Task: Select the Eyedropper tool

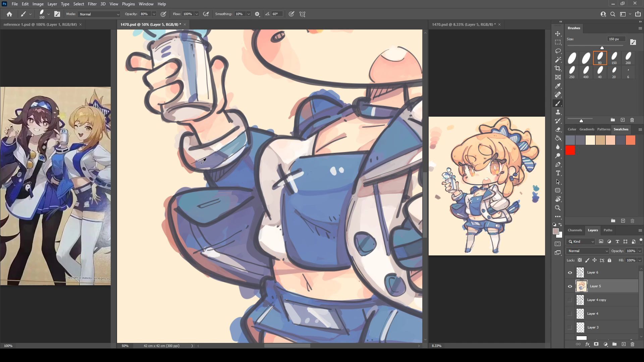Action: coord(558,86)
